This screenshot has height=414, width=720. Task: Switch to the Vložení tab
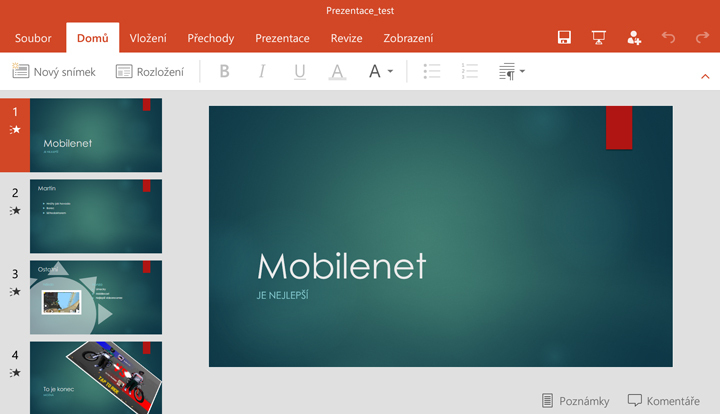(x=148, y=38)
